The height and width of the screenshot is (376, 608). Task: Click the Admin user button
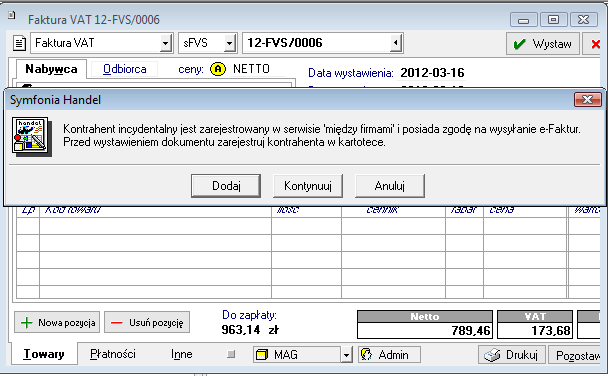[389, 355]
